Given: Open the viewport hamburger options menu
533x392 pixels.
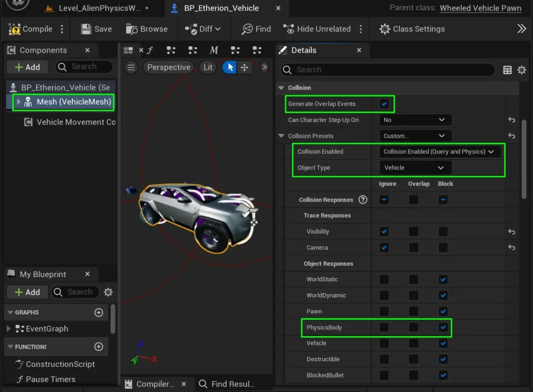Looking at the screenshot, I should 131,67.
